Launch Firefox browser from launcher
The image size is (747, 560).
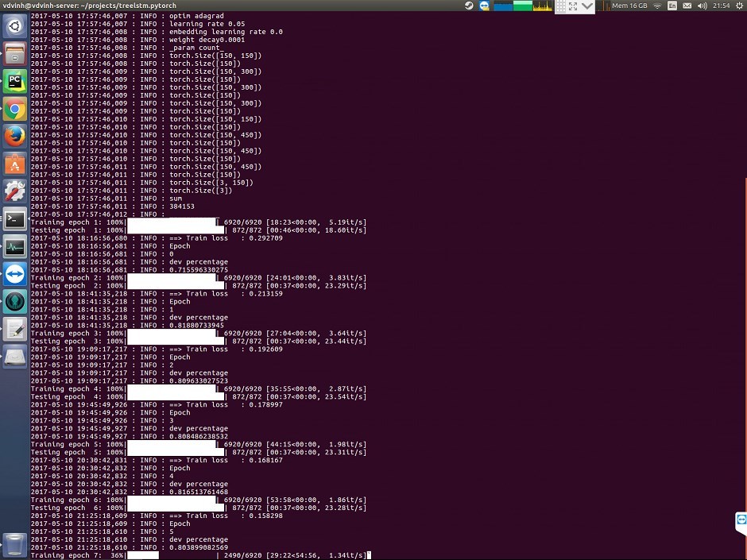[x=14, y=137]
